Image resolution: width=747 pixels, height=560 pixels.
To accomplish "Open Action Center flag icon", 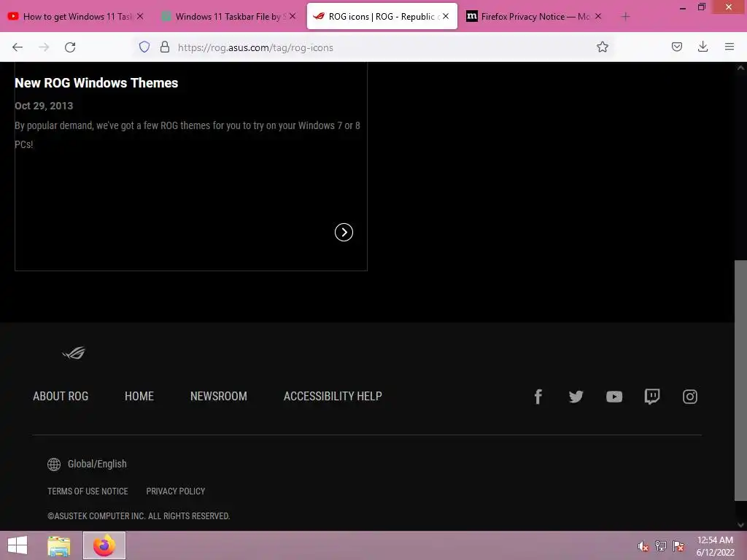I will [678, 546].
